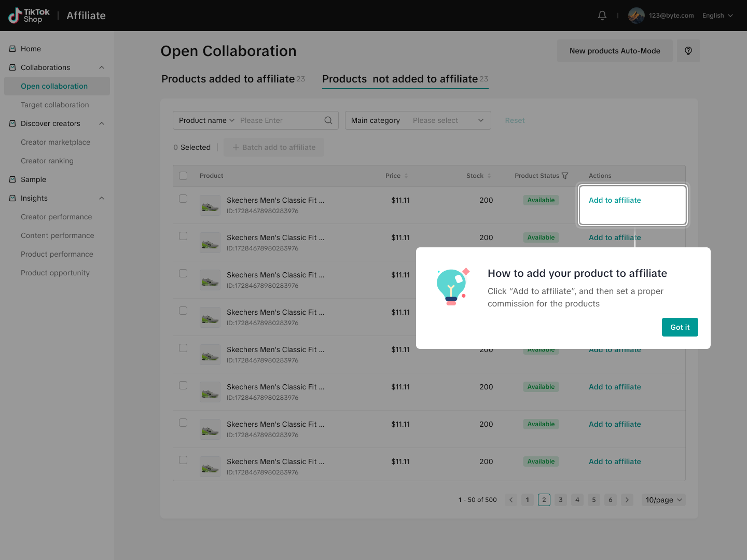This screenshot has width=747, height=560.
Task: Collapse the Discover creators section chevron
Action: [102, 123]
